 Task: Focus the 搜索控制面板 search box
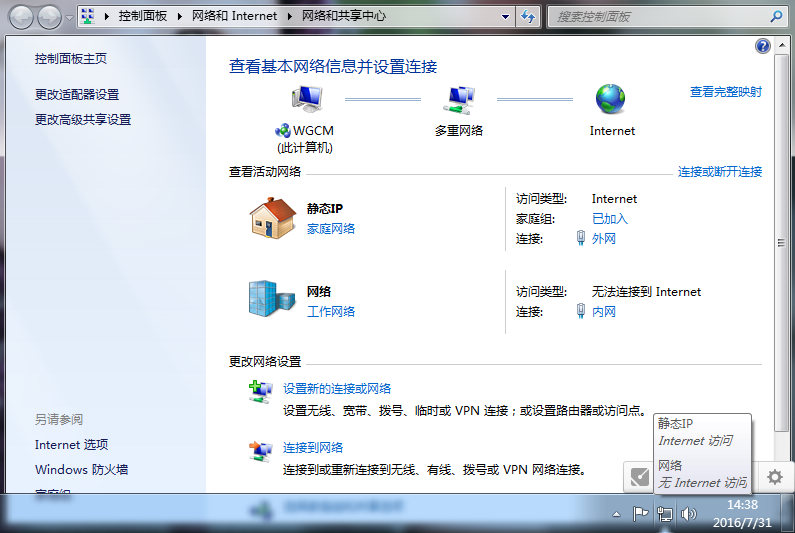[660, 17]
